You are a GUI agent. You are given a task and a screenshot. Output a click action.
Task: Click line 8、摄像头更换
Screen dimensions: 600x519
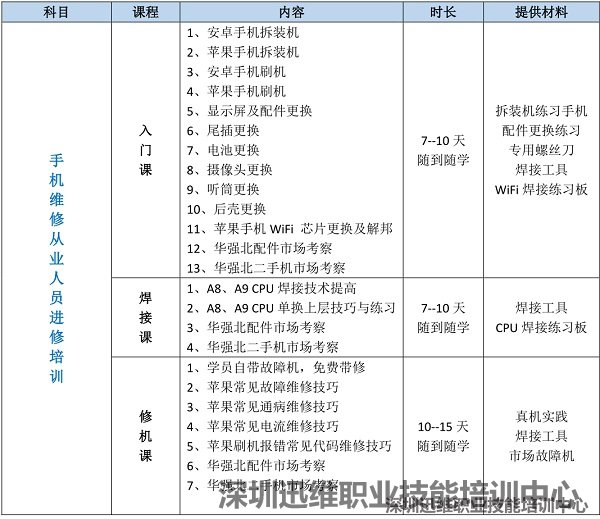point(229,170)
